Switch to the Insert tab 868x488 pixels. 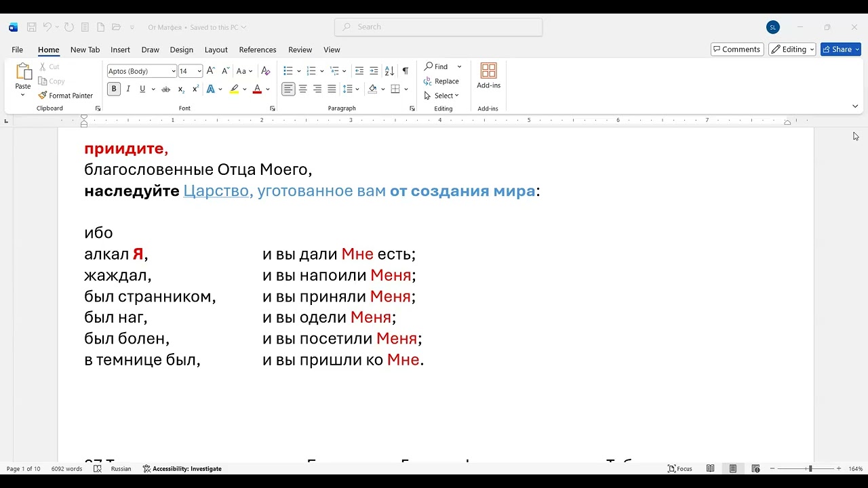pyautogui.click(x=120, y=49)
